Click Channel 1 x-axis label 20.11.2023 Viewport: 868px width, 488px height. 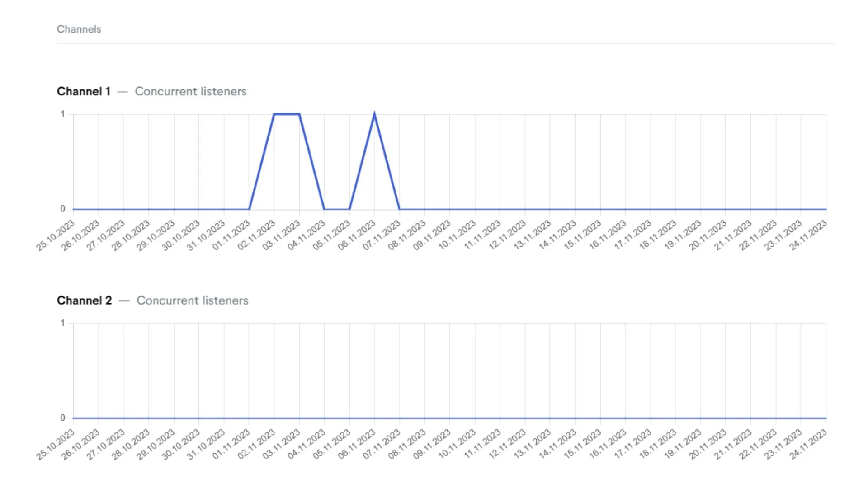(708, 235)
